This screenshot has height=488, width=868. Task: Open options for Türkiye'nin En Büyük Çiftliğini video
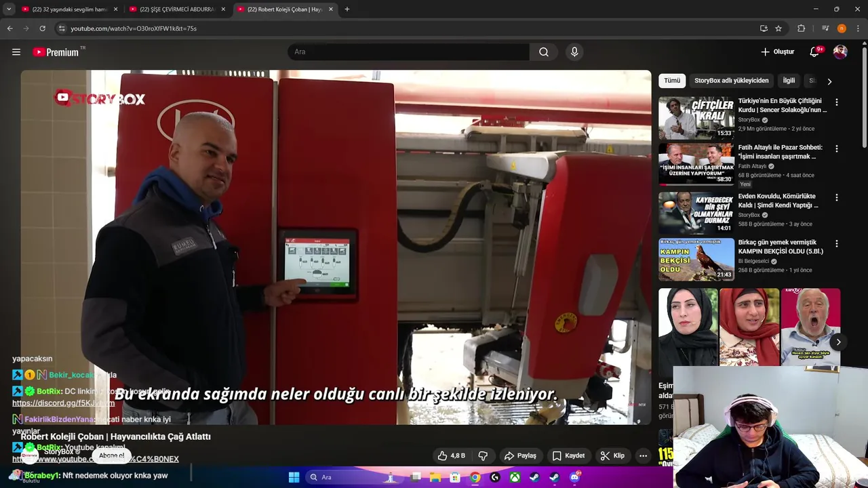[837, 102]
